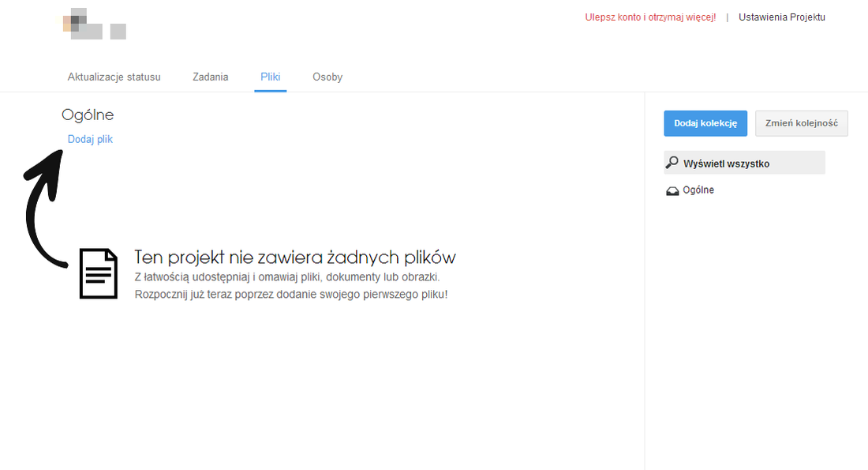The width and height of the screenshot is (868, 470).
Task: Click the inbox tray icon beside Ogólne
Action: point(672,191)
